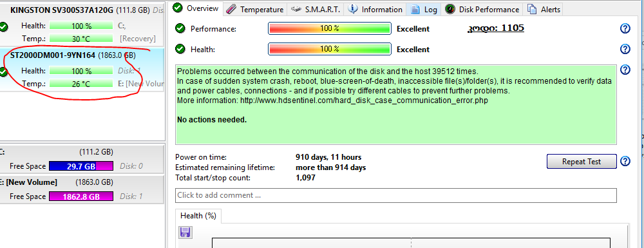Open help for the status message box

[x=625, y=70]
